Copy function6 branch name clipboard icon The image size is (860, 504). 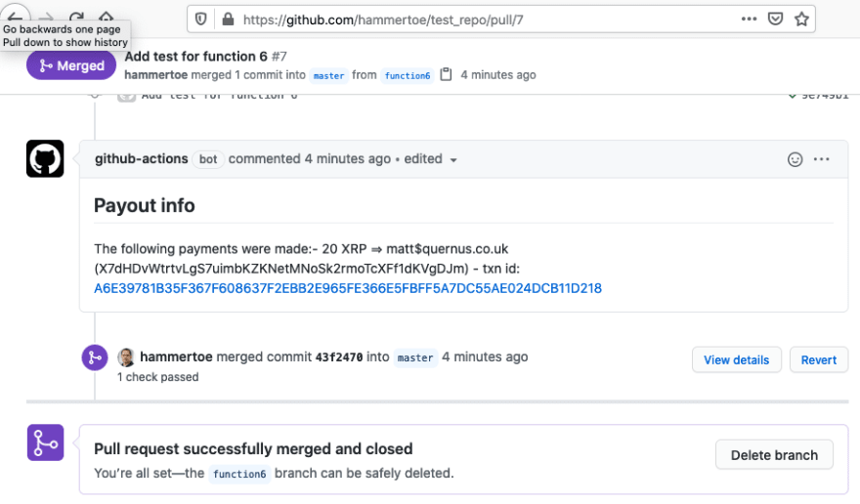pyautogui.click(x=446, y=74)
